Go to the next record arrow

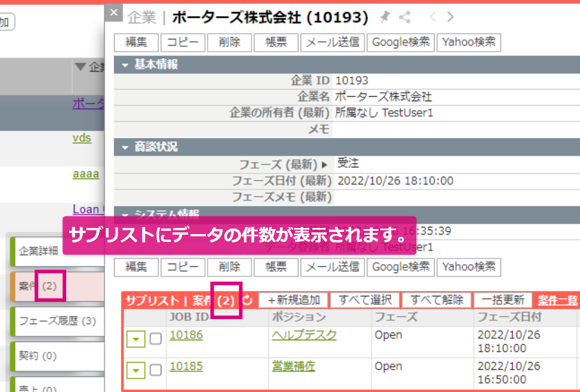coord(450,17)
